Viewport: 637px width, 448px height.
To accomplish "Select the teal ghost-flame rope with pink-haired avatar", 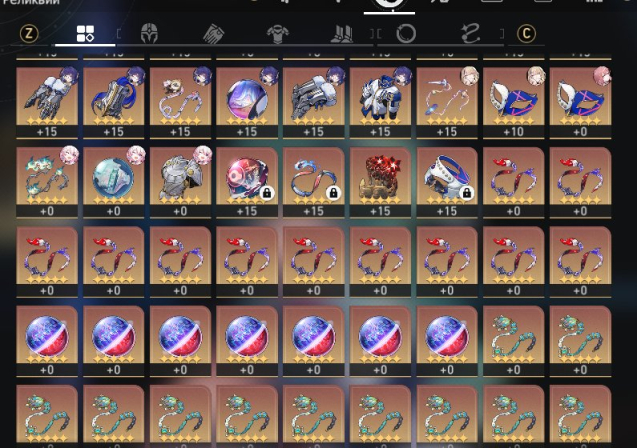I will (x=47, y=182).
